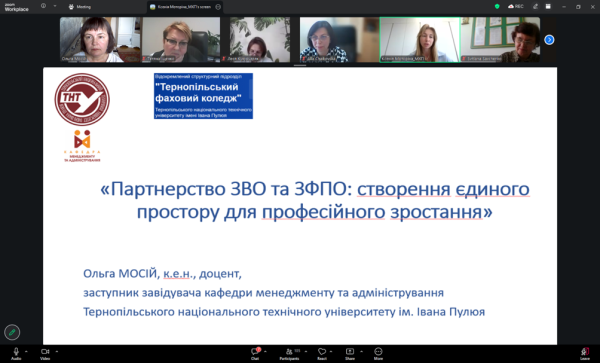Screen dimensions: 600x363
Task: Expand the Share options arrow
Action: point(361,351)
